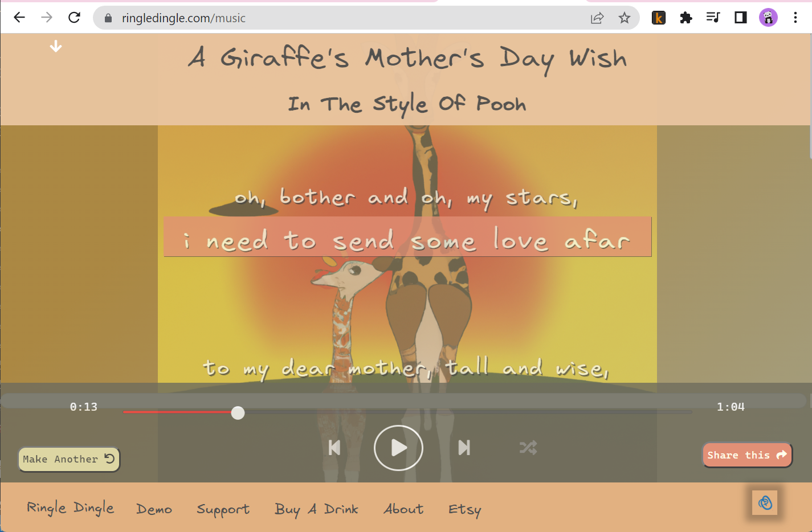The image size is (812, 532).
Task: Click the song progress slider handle
Action: click(x=238, y=413)
